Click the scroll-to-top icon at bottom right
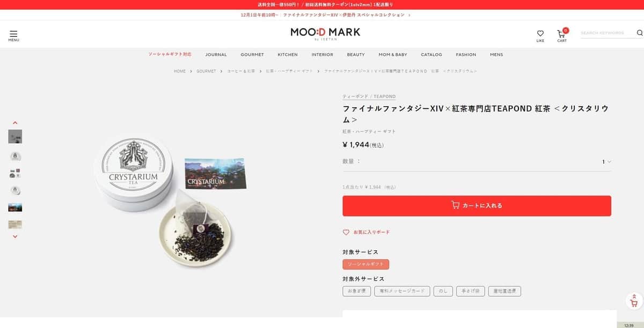Image resolution: width=644 pixels, height=328 pixels. 634,300
